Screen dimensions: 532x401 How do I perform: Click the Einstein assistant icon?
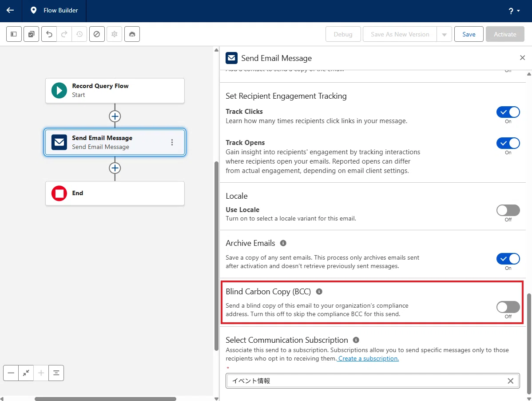[132, 34]
